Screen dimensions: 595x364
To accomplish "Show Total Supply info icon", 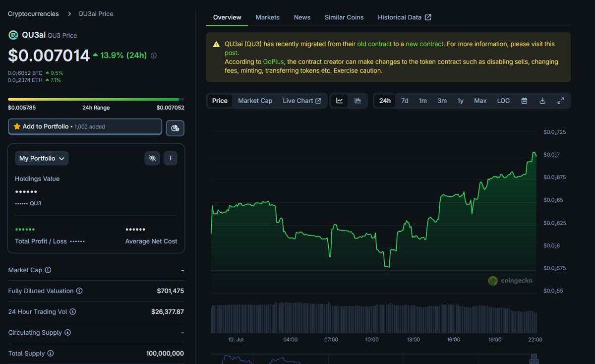I will click(50, 354).
